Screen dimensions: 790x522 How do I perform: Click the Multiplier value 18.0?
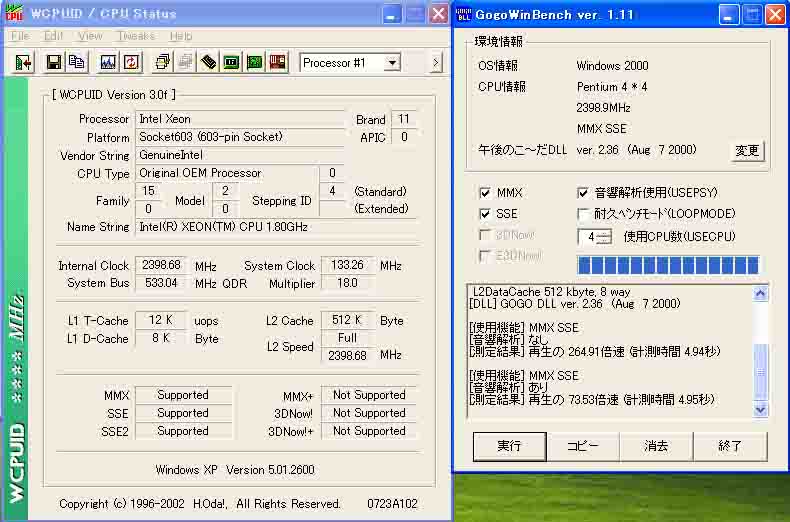click(x=347, y=283)
